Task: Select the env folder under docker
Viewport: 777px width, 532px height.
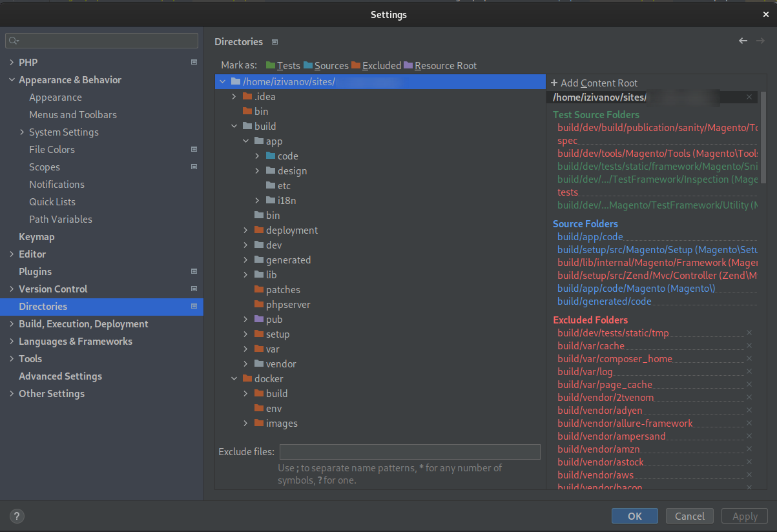Action: 274,408
